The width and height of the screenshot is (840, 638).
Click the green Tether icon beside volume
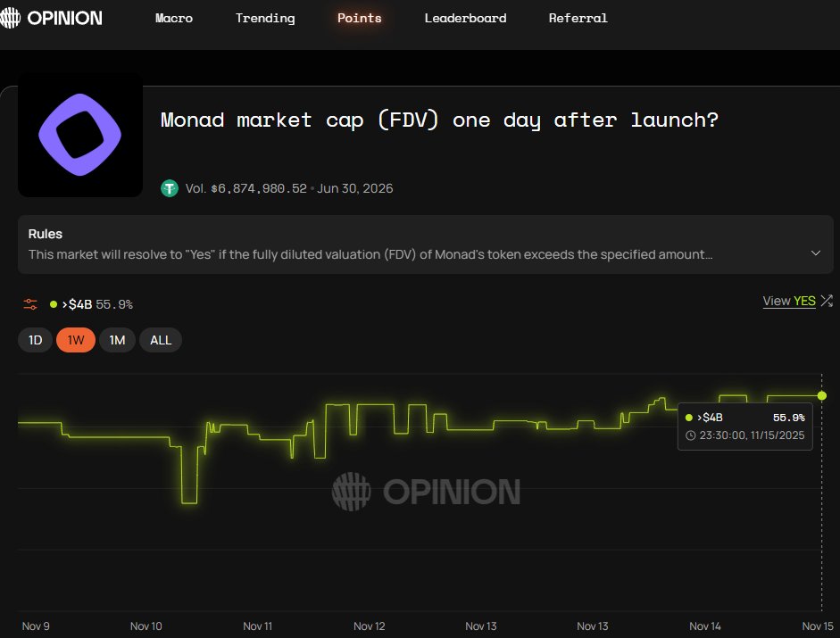coord(170,188)
